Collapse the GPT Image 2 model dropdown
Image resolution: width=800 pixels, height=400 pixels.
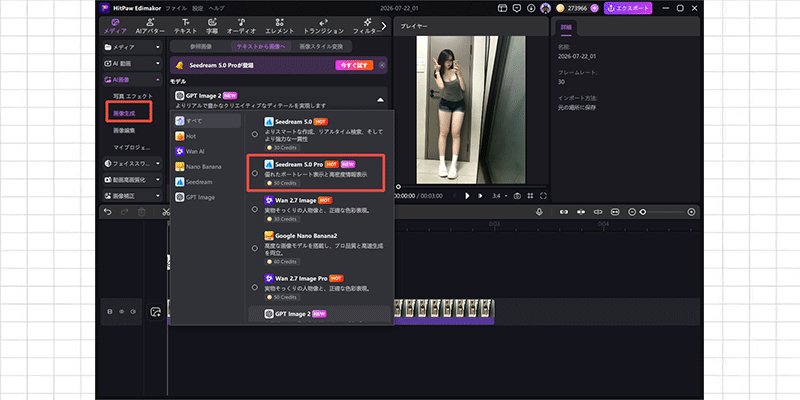380,101
